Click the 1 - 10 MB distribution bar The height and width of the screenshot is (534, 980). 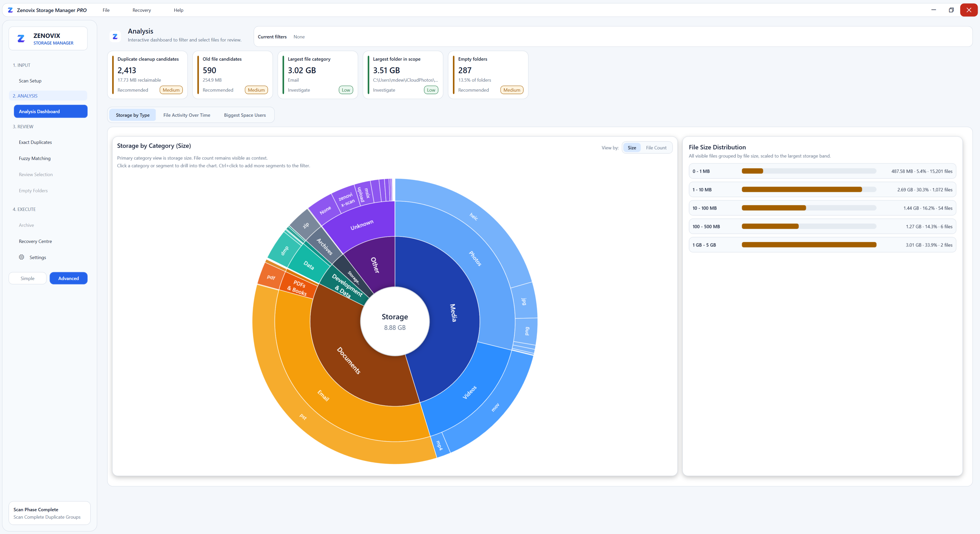(x=809, y=189)
